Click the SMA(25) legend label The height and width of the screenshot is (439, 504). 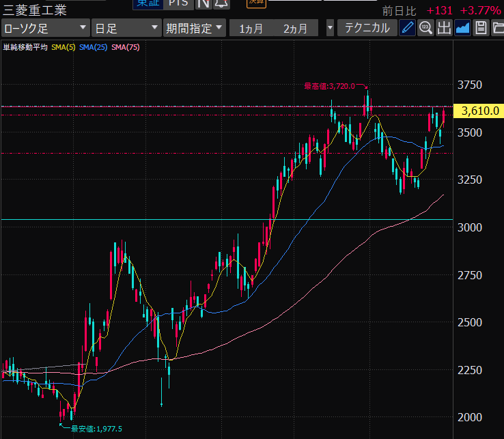[x=93, y=47]
